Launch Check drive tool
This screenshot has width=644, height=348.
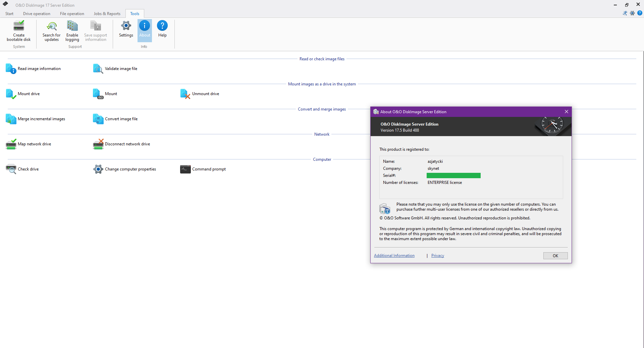coord(22,169)
